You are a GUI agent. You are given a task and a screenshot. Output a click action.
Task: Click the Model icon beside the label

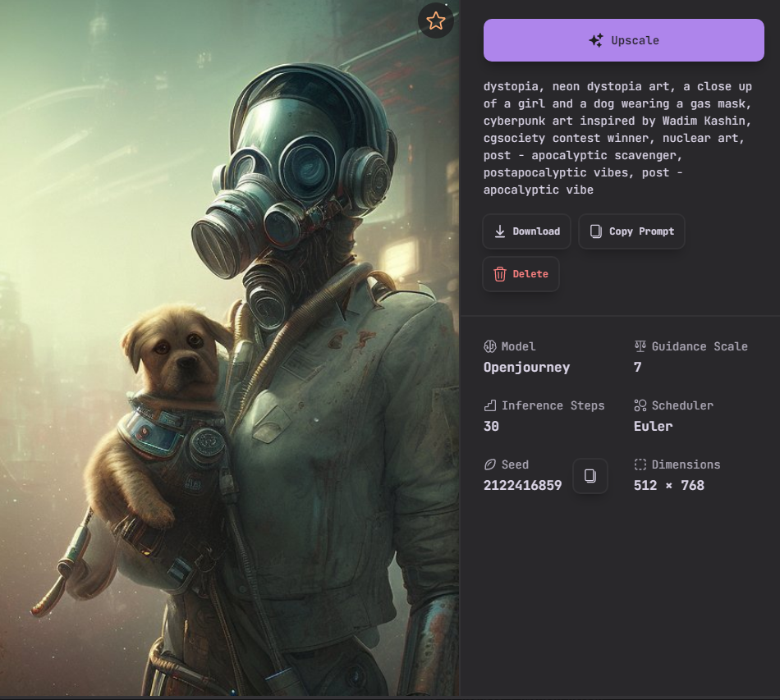[490, 346]
